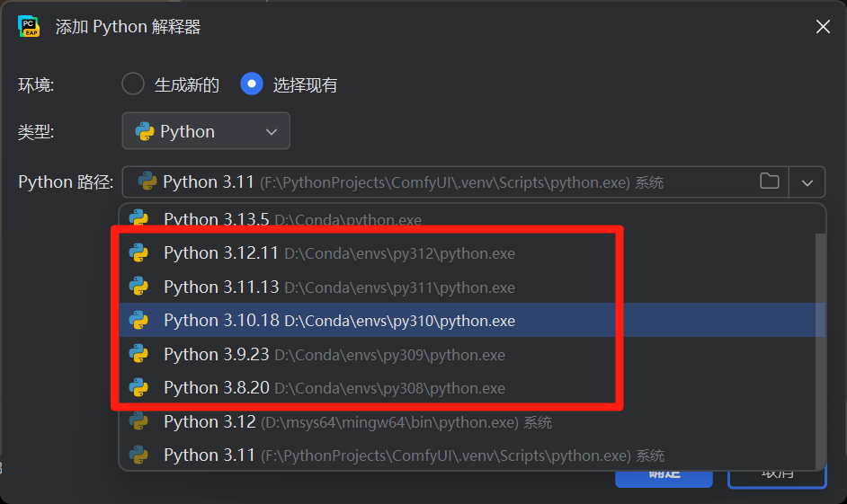847x504 pixels.
Task: Collapse the Python path dropdown arrow
Action: click(807, 182)
